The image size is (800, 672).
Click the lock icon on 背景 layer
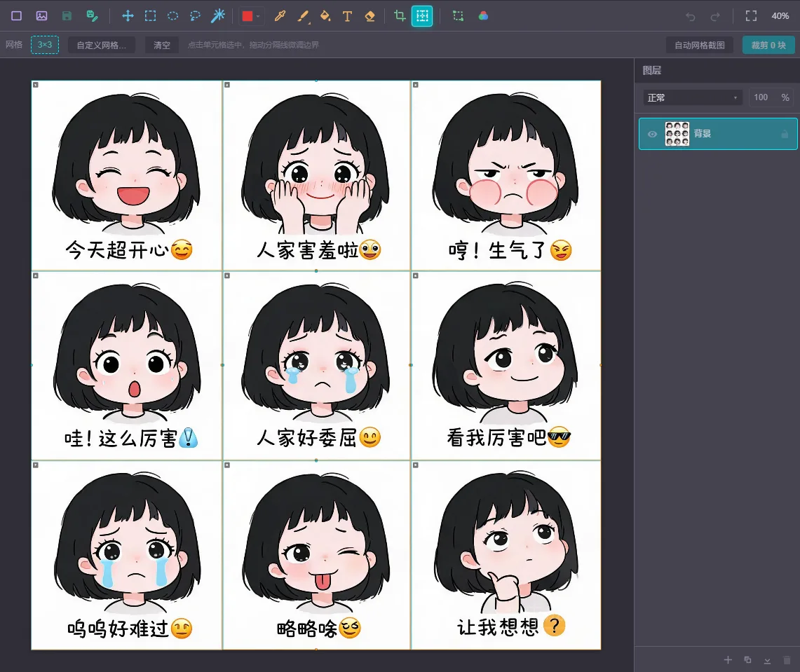[785, 134]
